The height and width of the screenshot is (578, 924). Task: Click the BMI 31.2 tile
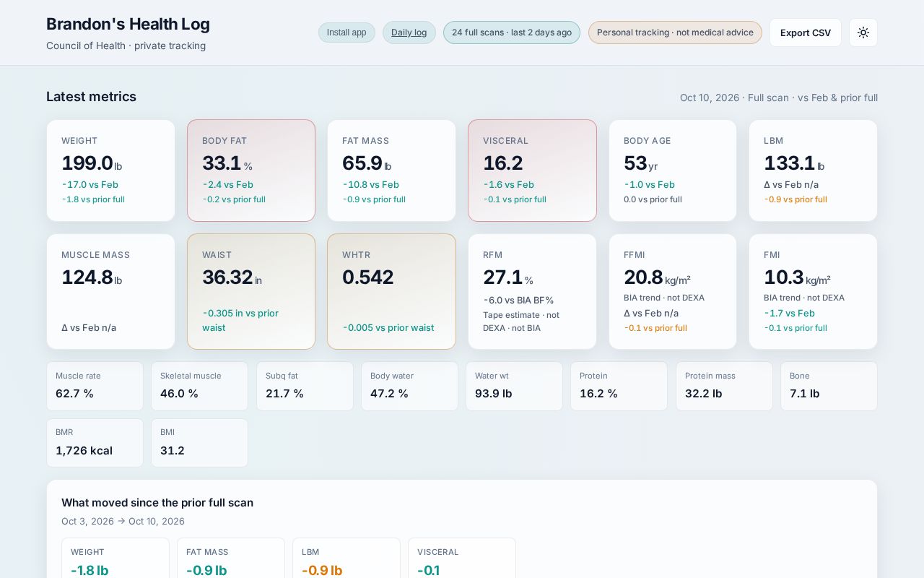(x=199, y=443)
